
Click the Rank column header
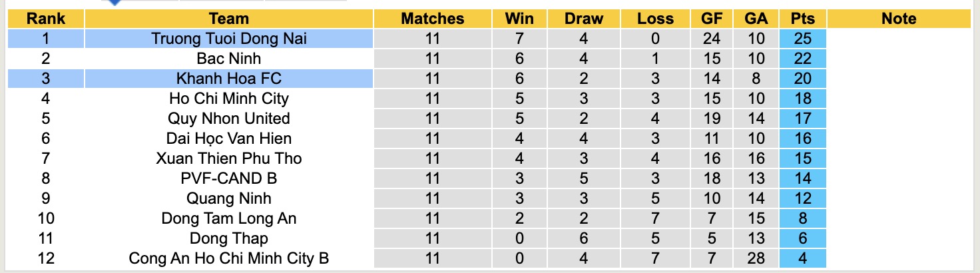coord(46,19)
